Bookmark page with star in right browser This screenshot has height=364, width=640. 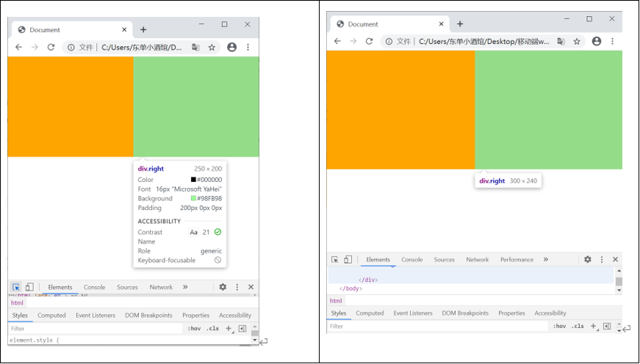[x=577, y=41]
